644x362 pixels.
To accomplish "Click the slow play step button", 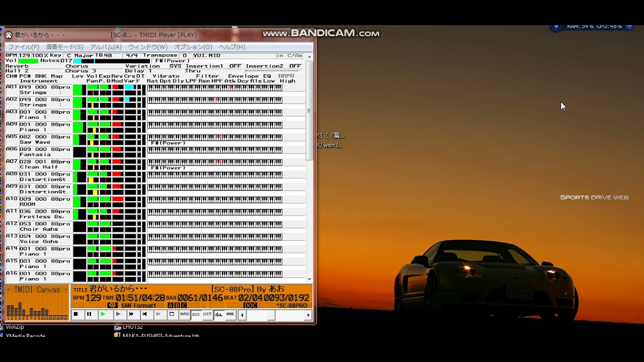I will click(118, 314).
